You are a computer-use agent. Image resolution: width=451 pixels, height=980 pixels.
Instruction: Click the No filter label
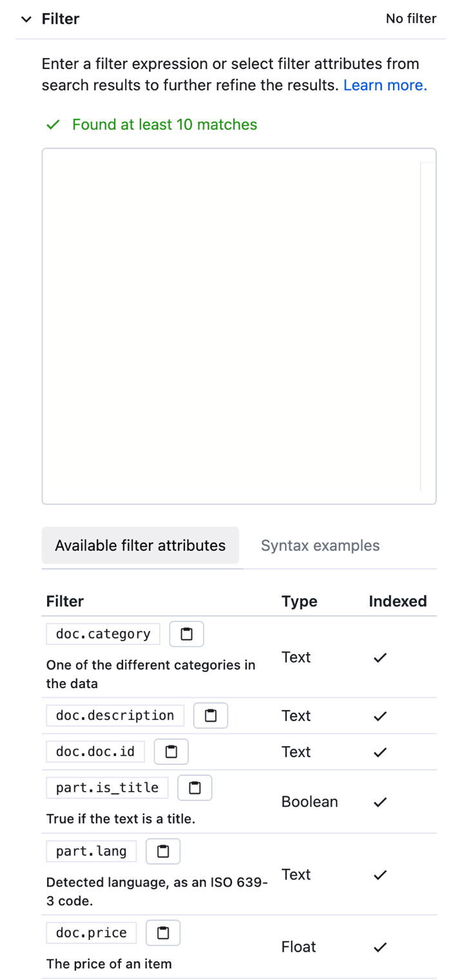(411, 19)
